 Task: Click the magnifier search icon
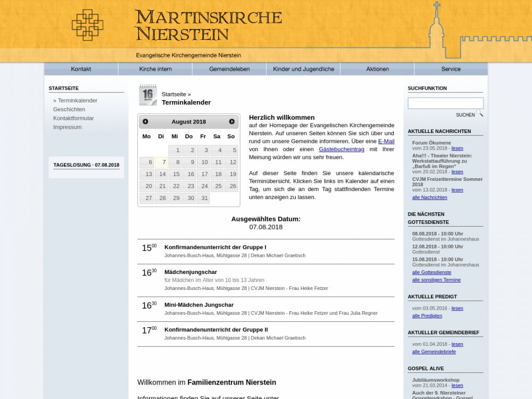pyautogui.click(x=480, y=114)
